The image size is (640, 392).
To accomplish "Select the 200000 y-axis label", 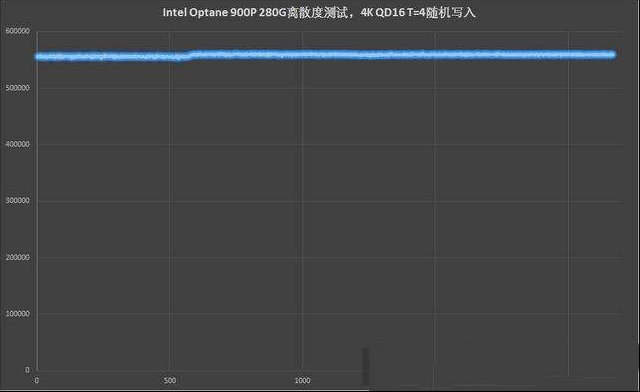I will [18, 257].
